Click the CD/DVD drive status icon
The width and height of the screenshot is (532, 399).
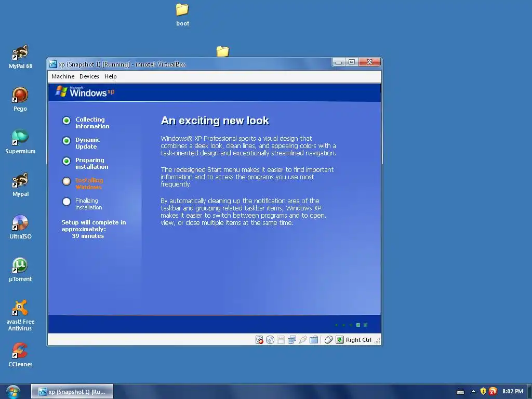click(x=270, y=340)
